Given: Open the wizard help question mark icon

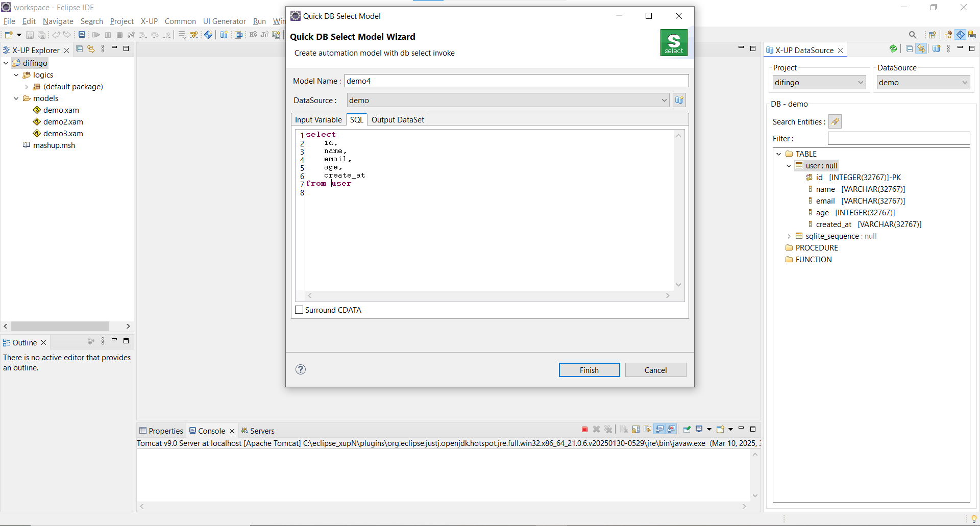Looking at the screenshot, I should coord(301,369).
